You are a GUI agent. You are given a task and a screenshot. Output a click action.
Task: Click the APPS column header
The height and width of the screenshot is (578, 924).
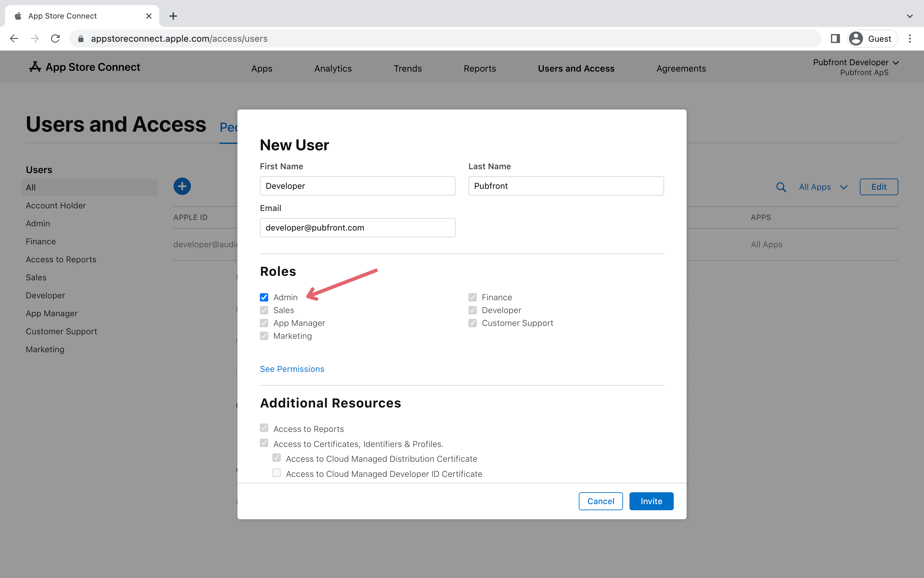761,217
